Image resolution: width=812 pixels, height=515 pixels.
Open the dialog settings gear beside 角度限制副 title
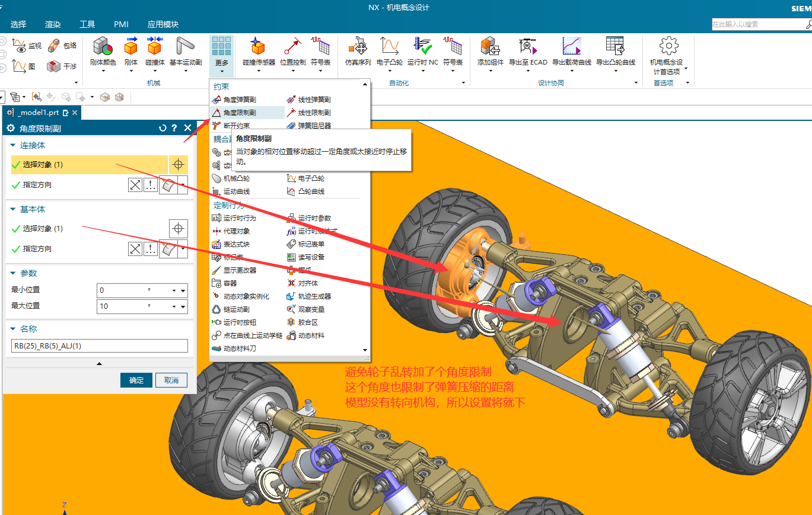[10, 128]
